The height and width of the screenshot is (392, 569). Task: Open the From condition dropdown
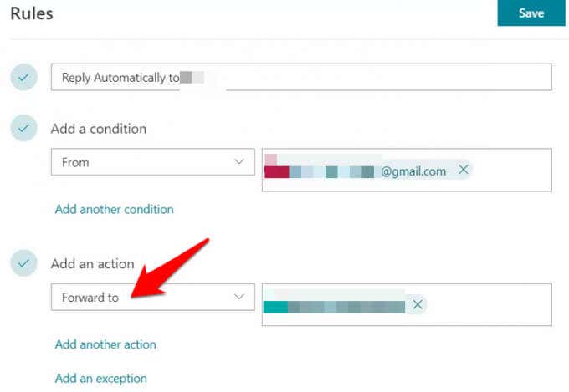(x=142, y=162)
